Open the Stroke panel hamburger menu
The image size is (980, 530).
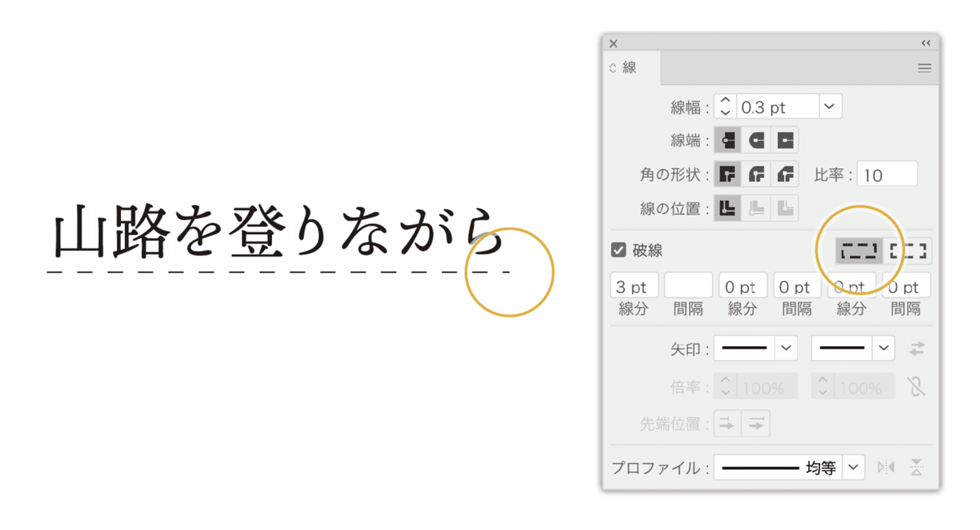924,68
